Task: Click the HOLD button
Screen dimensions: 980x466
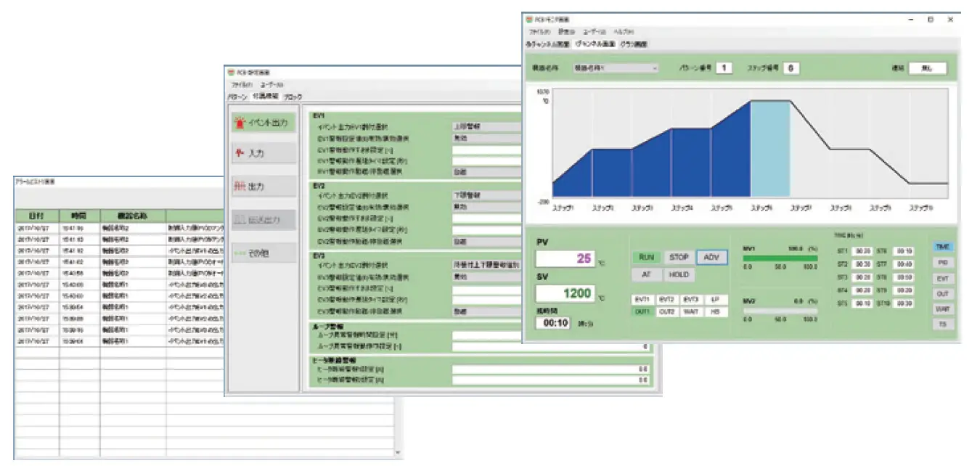Action: [x=679, y=275]
